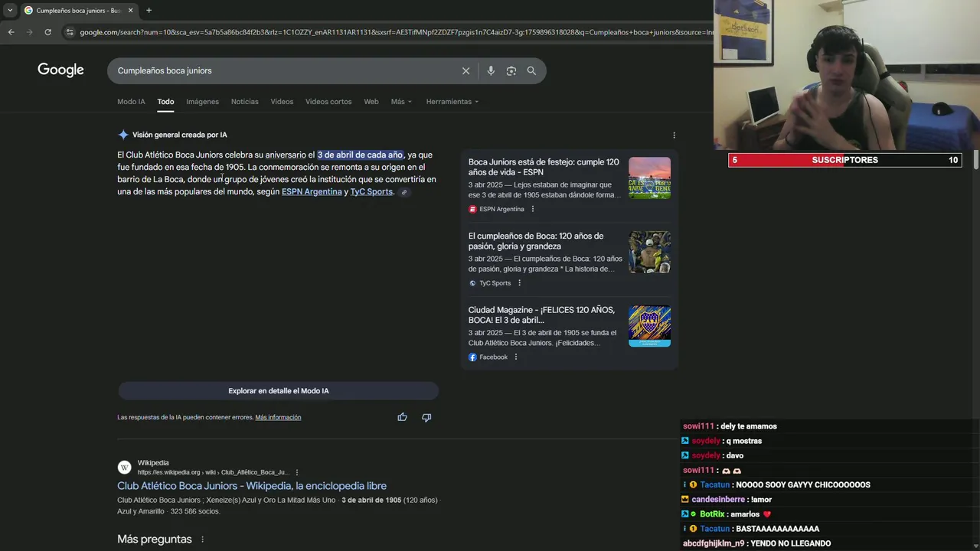
Task: Click the thumbs up feedback icon
Action: [x=402, y=417]
